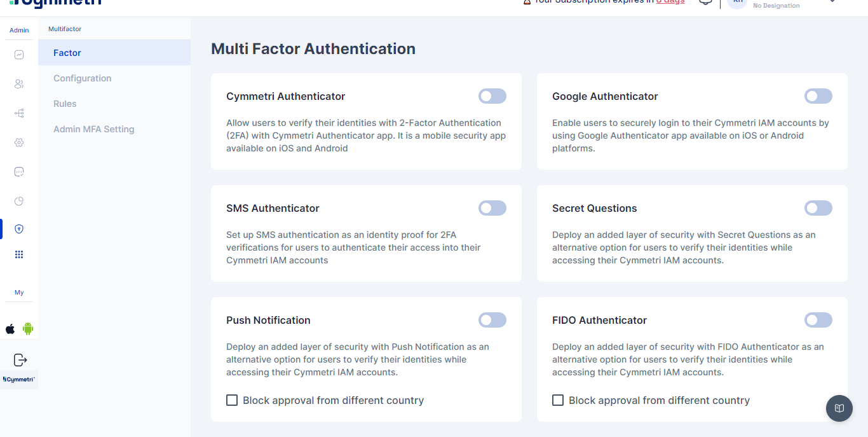The image size is (868, 437).
Task: Open the apps grid icon in sidebar
Action: pos(19,254)
